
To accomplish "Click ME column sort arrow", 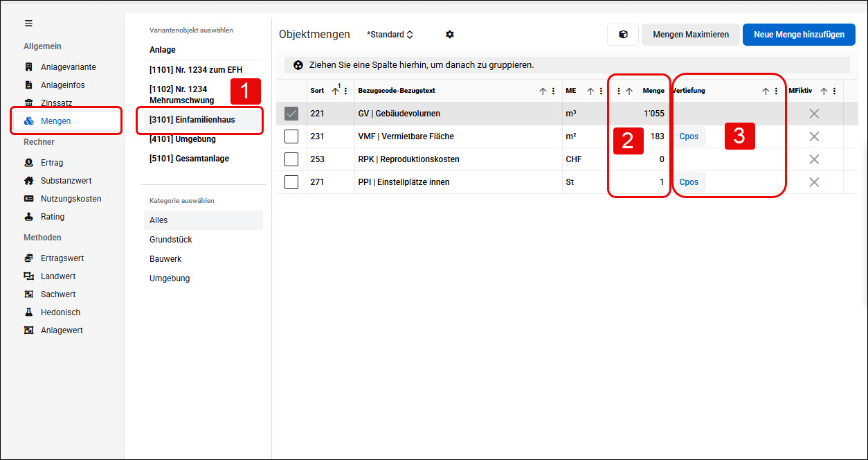I will (590, 91).
